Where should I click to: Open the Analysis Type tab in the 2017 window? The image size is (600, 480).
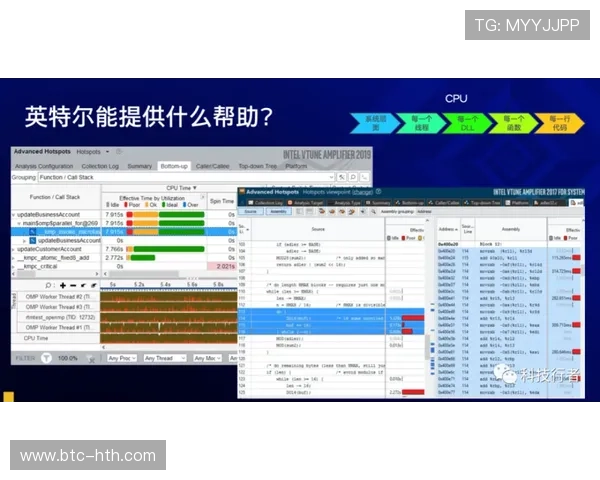(x=344, y=202)
